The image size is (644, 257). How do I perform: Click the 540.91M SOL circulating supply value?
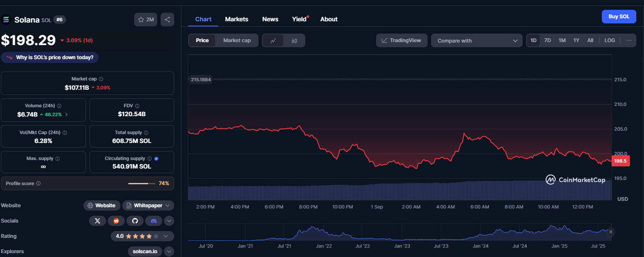132,167
